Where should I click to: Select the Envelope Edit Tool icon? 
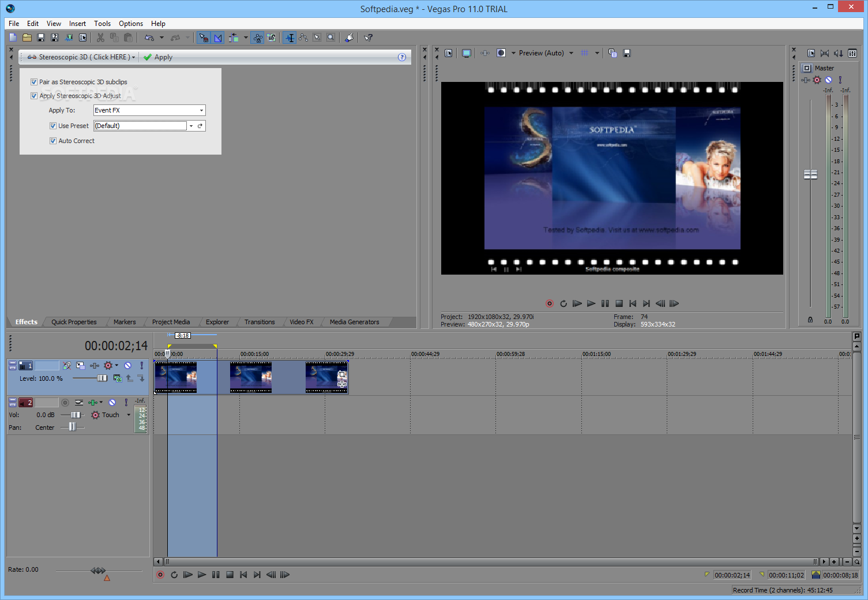point(303,37)
